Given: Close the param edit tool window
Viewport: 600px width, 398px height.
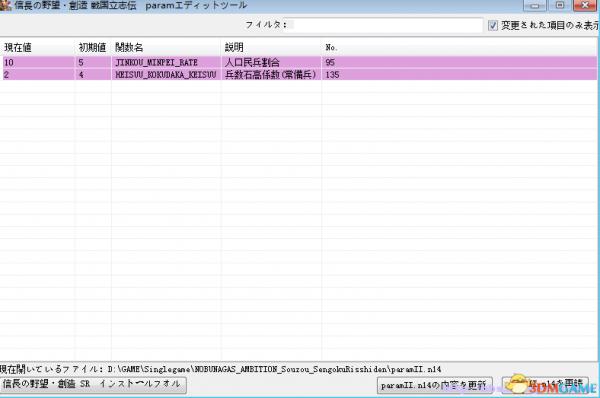Looking at the screenshot, I should pos(585,5).
